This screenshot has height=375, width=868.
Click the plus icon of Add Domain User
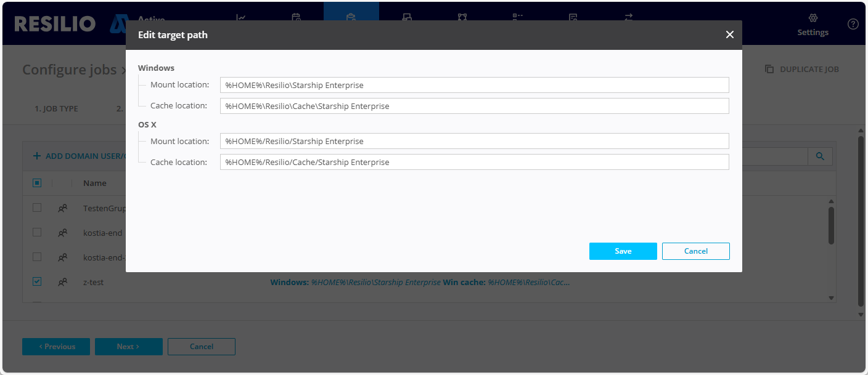pos(37,156)
